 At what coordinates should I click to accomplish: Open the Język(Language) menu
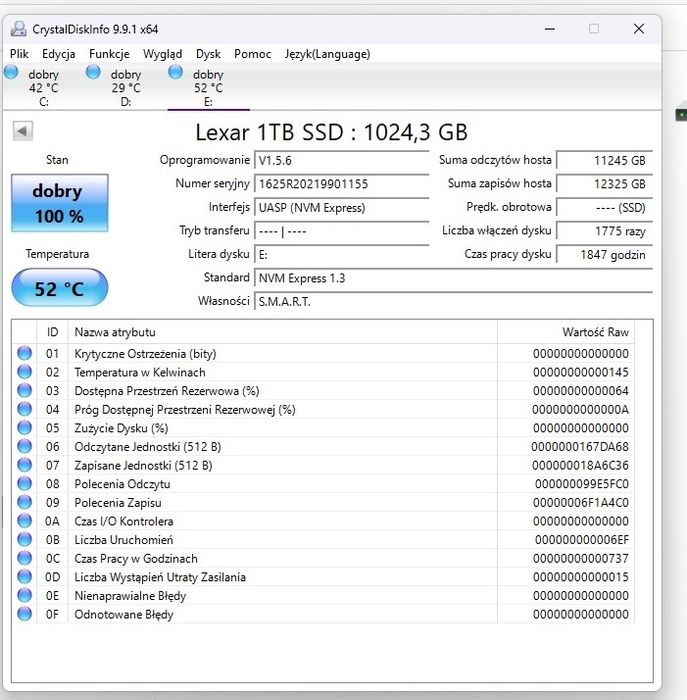[x=328, y=54]
